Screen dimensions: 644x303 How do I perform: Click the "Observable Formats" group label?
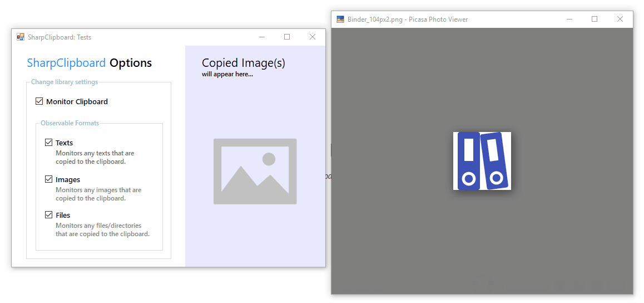tap(70, 123)
